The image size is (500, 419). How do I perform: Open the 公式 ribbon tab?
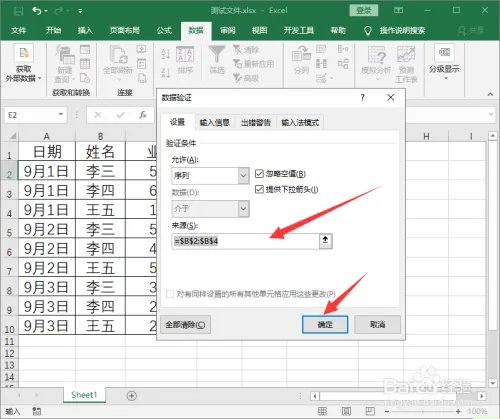pos(164,31)
